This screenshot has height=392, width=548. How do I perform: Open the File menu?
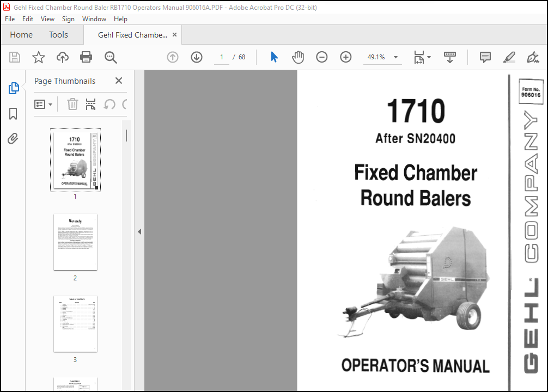click(x=10, y=19)
